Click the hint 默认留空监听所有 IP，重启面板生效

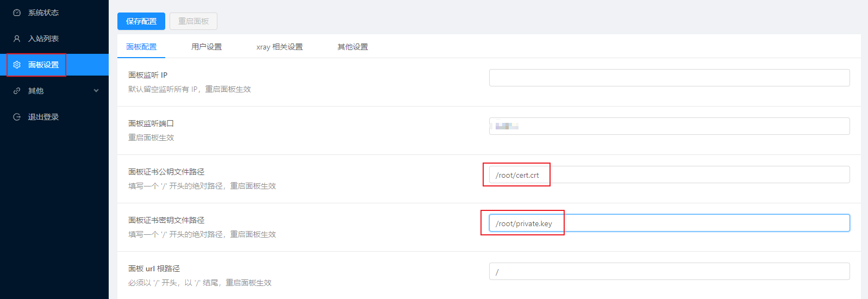point(190,89)
